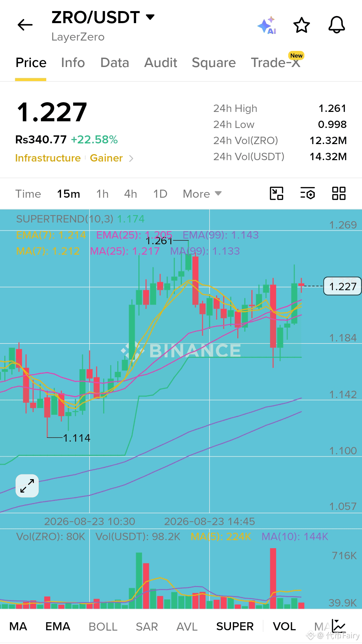Open the AI analysis sparkle icon
This screenshot has height=644, width=362.
(x=267, y=25)
